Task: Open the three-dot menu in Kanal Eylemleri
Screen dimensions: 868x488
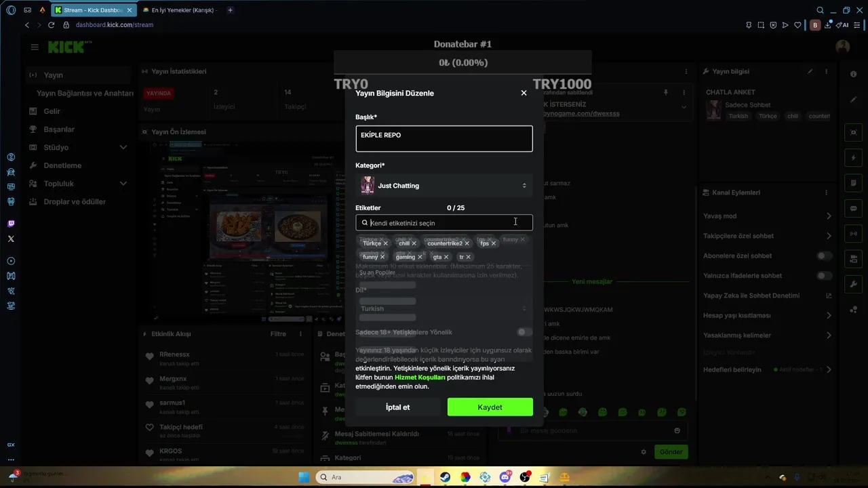Action: click(826, 192)
